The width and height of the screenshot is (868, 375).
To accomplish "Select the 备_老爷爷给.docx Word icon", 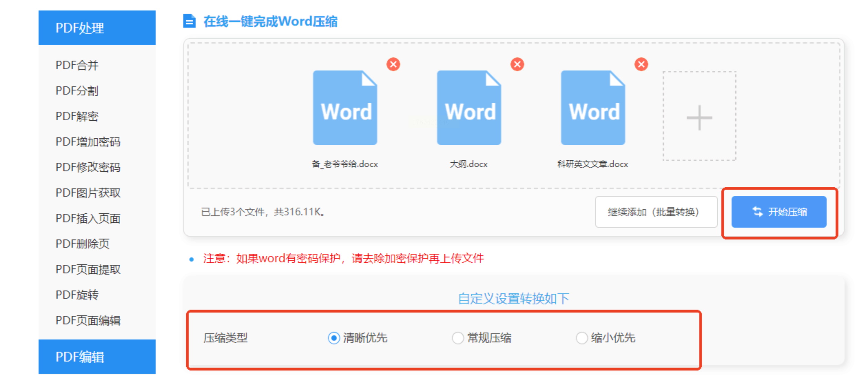I will pos(345,108).
